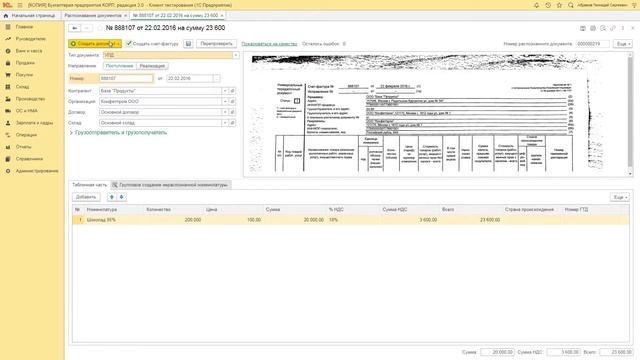The width and height of the screenshot is (640, 360).
Task: Expand Грузоотправитель и грузополучатель section
Action: coord(118,133)
